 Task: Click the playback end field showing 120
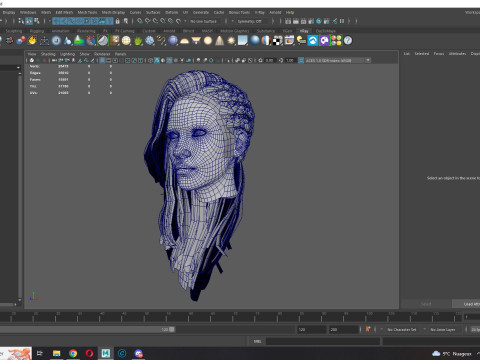pyautogui.click(x=311, y=329)
